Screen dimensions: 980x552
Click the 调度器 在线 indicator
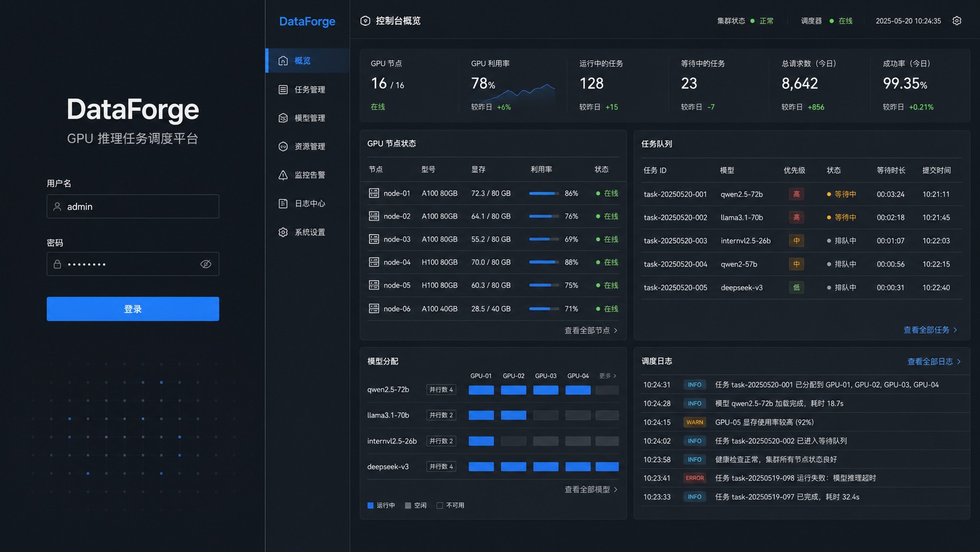[826, 21]
